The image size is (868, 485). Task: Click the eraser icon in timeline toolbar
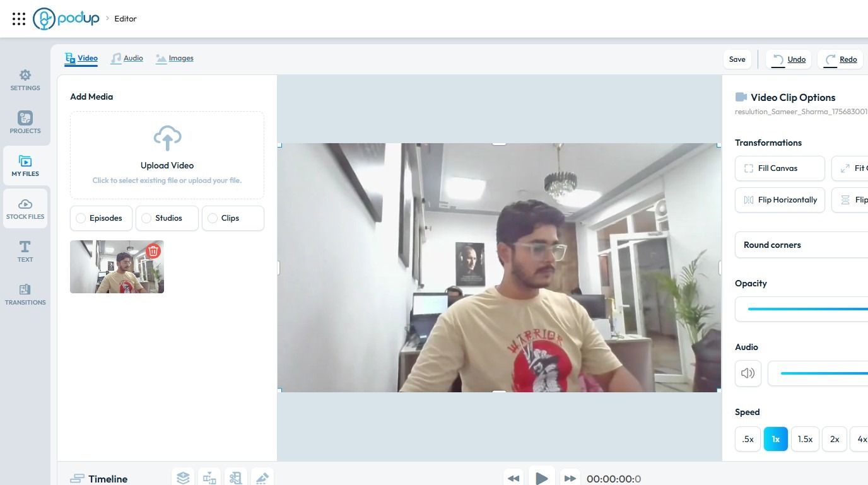coord(262,478)
